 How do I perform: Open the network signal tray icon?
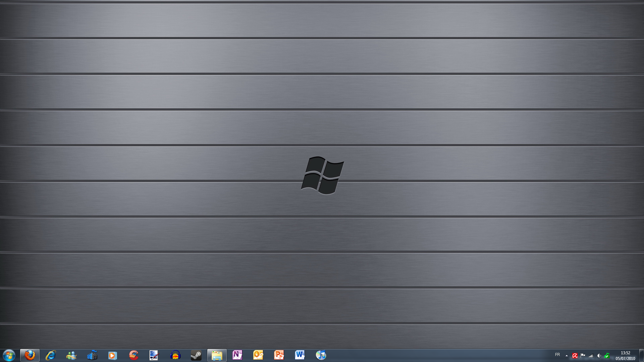591,356
